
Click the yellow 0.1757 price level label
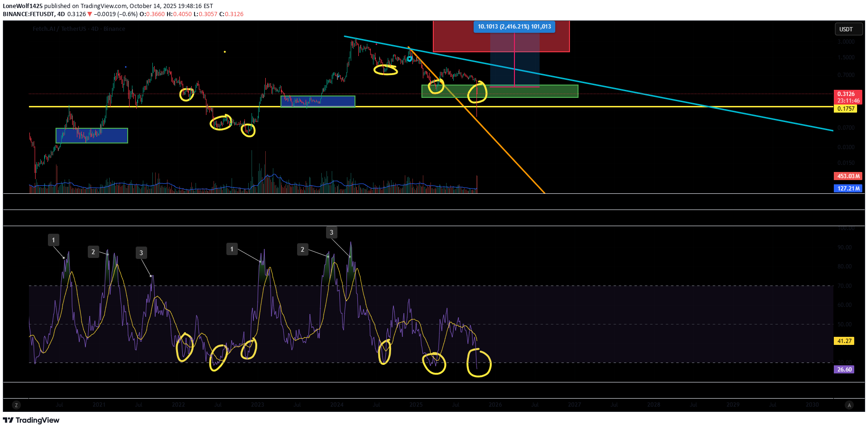click(x=846, y=109)
